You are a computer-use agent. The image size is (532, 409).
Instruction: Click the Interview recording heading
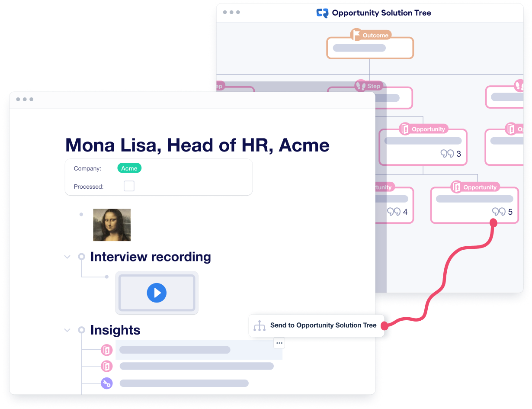tap(151, 257)
